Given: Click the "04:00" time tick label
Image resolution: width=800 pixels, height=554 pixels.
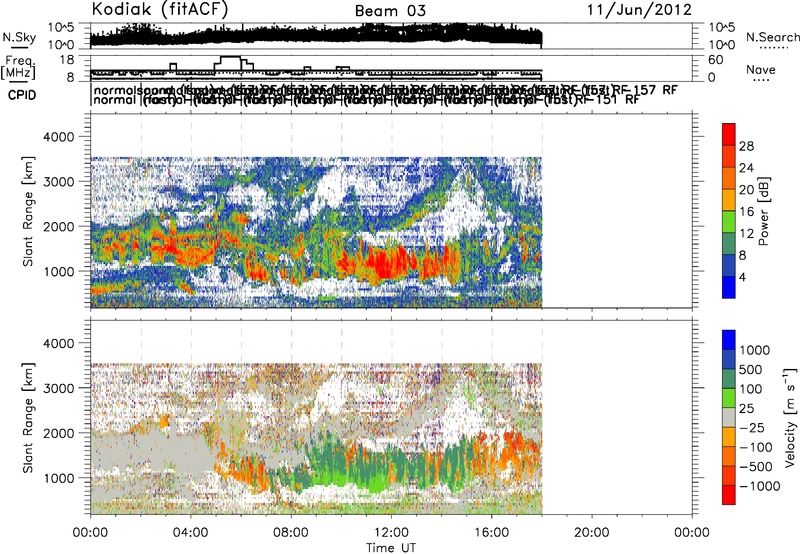Looking at the screenshot, I should [x=191, y=533].
